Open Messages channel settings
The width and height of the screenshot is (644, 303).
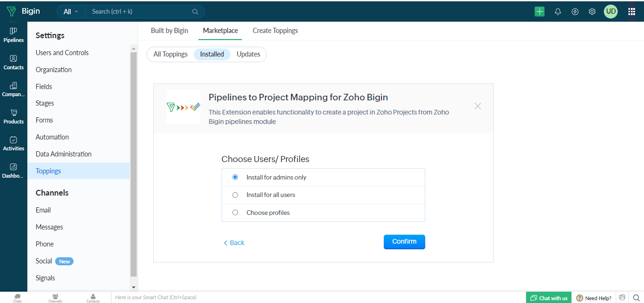pos(50,227)
